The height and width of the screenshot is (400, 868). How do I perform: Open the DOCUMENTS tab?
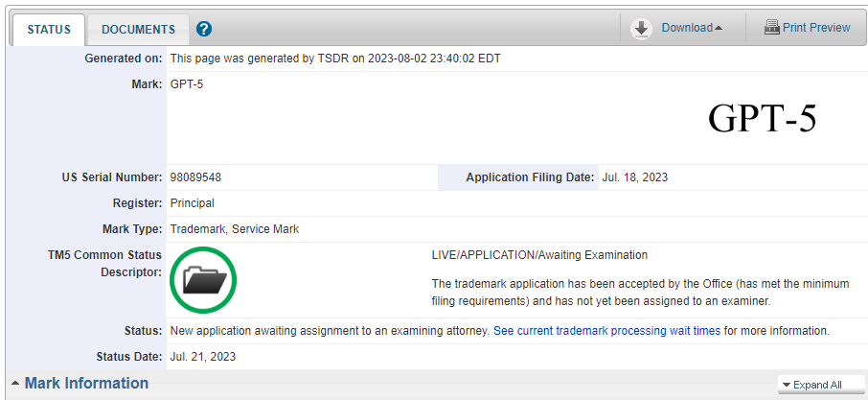[x=138, y=30]
